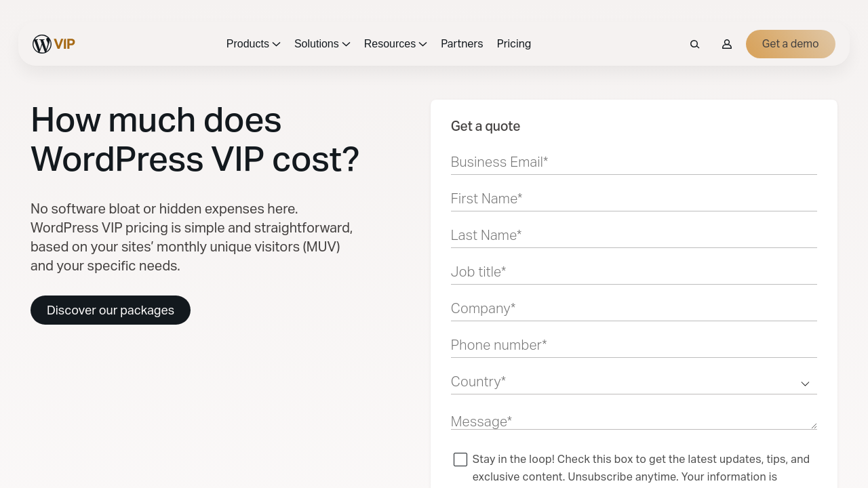The height and width of the screenshot is (488, 868).
Task: Click the Company input field
Action: pyautogui.click(x=633, y=309)
